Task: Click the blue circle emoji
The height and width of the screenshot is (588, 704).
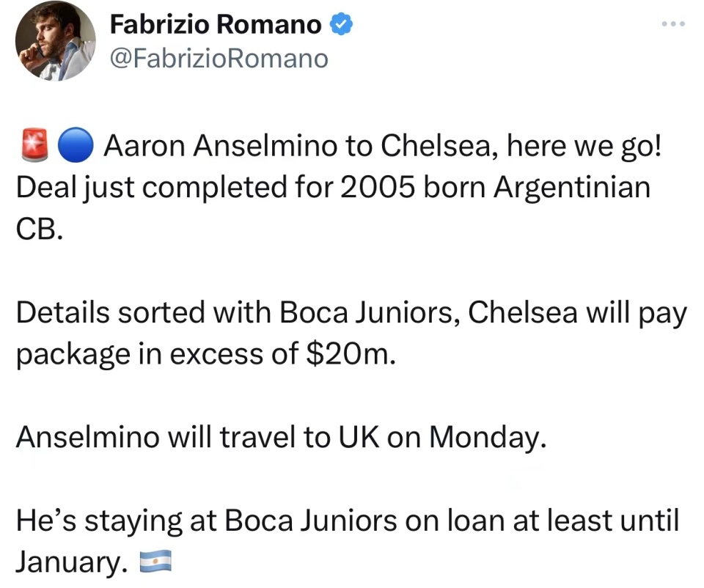Action: tap(76, 145)
